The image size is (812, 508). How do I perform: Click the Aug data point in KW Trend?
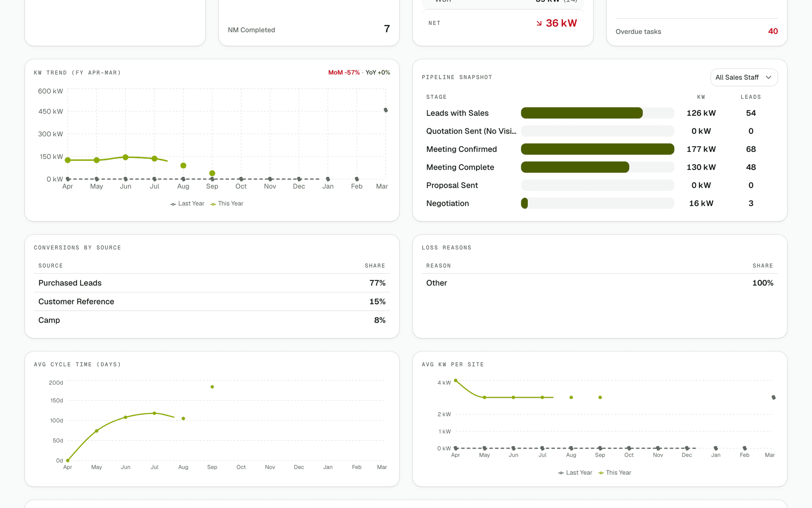coord(184,166)
